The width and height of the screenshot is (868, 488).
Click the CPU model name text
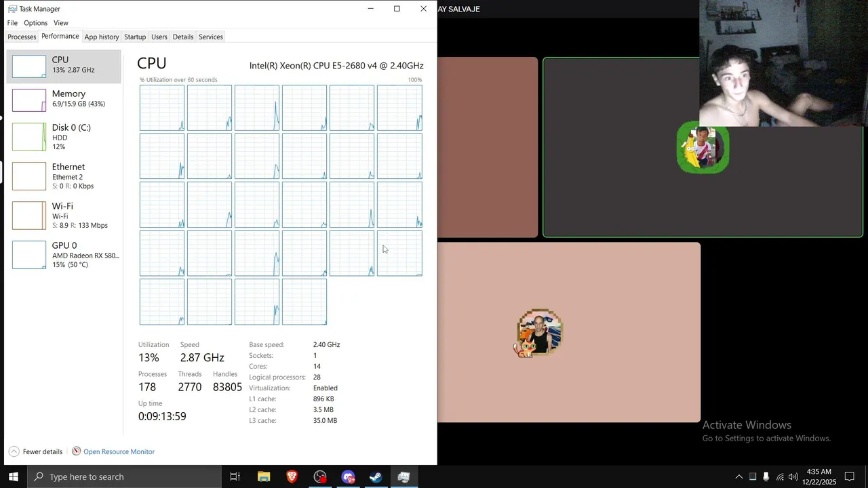point(336,66)
